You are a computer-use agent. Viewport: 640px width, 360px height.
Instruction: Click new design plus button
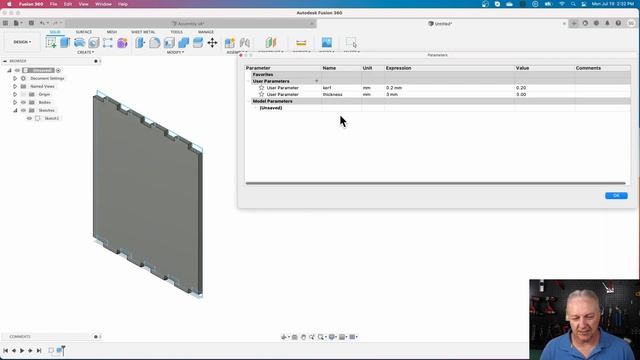pyautogui.click(x=574, y=23)
